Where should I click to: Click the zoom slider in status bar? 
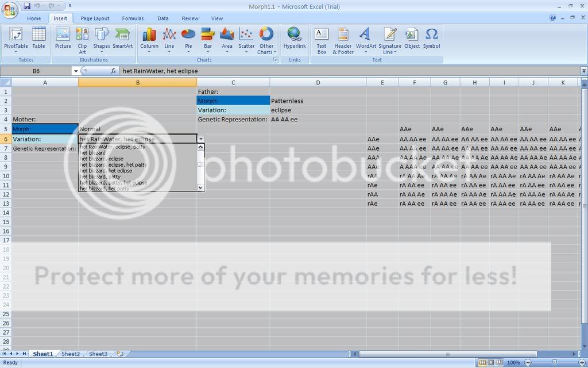point(554,363)
